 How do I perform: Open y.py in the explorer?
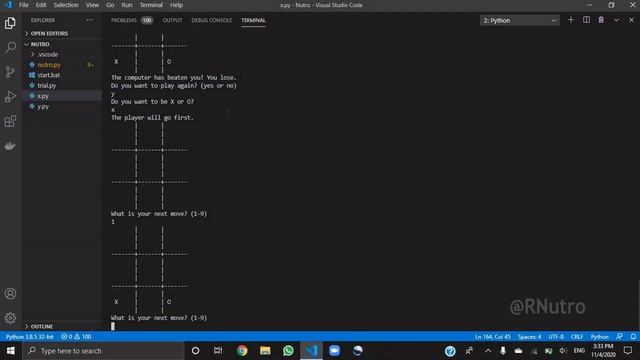[x=43, y=107]
